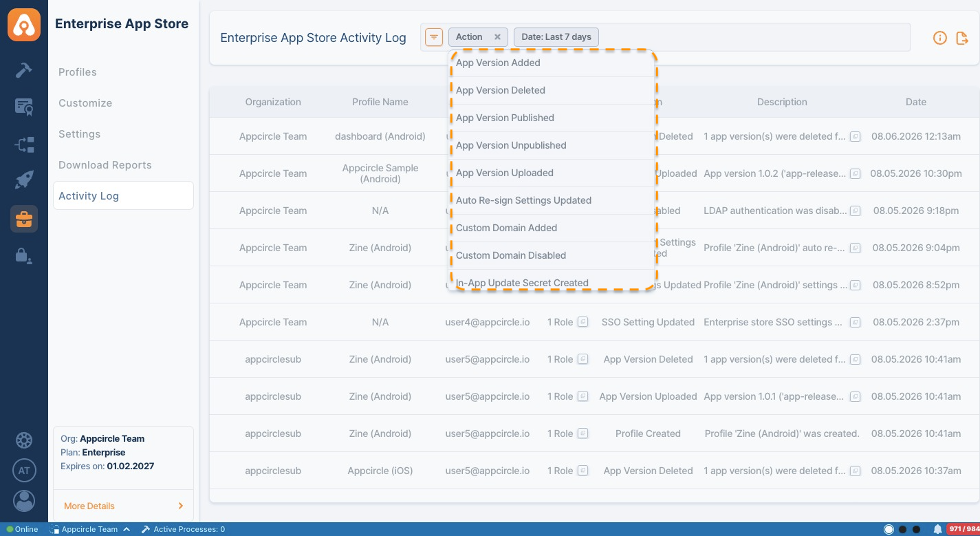
Task: Select Custom Domain Added option
Action: (551, 228)
